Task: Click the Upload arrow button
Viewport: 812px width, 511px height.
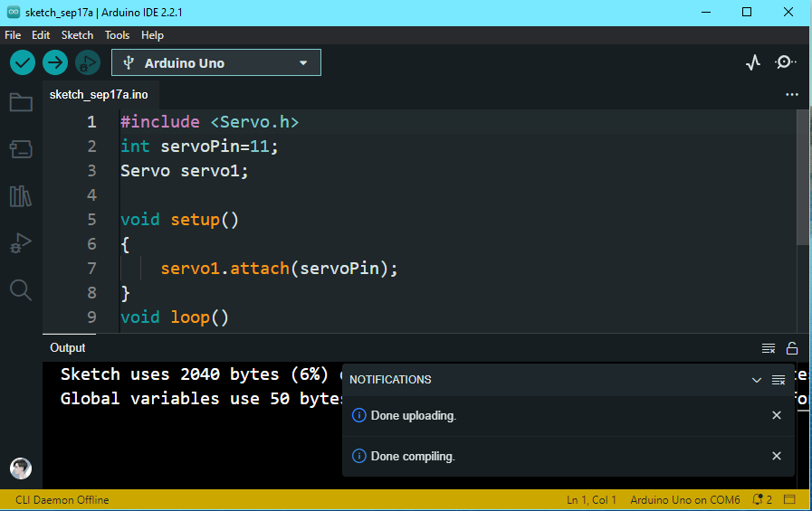Action: point(55,62)
